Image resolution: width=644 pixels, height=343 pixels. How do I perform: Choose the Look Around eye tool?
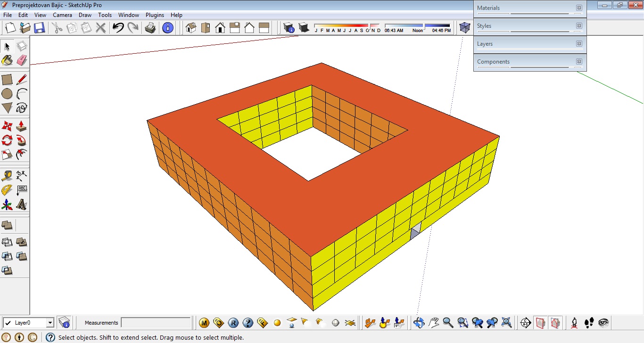(603, 323)
